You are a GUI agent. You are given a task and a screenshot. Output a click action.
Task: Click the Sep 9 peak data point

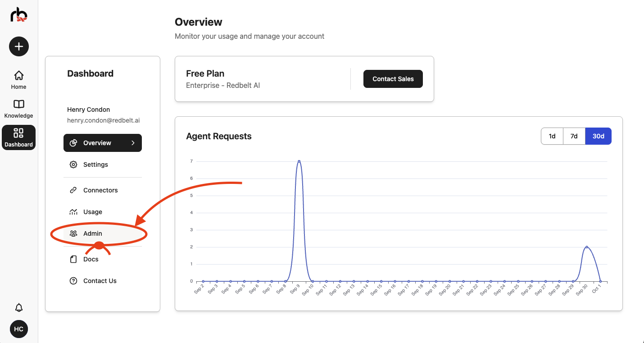click(299, 161)
